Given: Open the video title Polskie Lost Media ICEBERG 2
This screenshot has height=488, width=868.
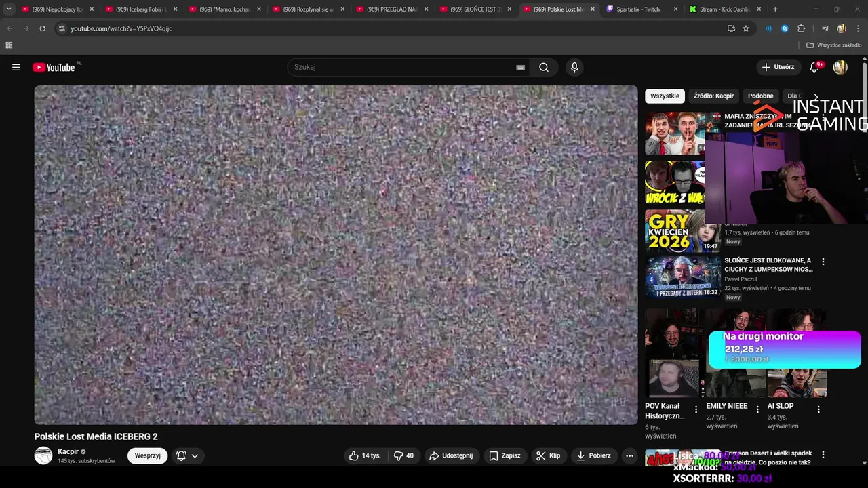Looking at the screenshot, I should [x=96, y=436].
